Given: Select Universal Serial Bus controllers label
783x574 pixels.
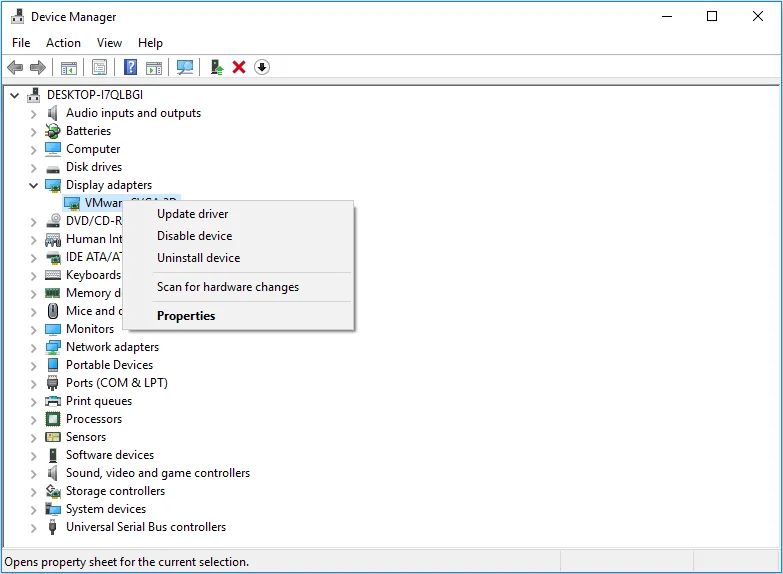Looking at the screenshot, I should coord(146,527).
